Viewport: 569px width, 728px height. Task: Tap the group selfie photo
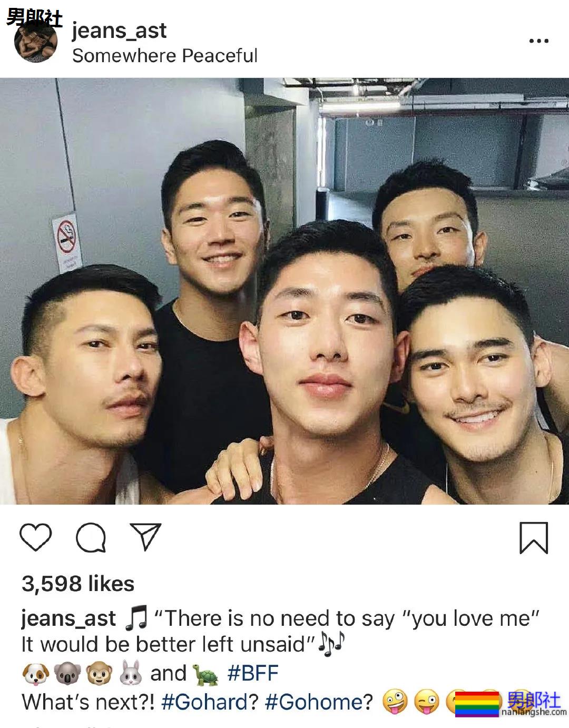point(284,291)
